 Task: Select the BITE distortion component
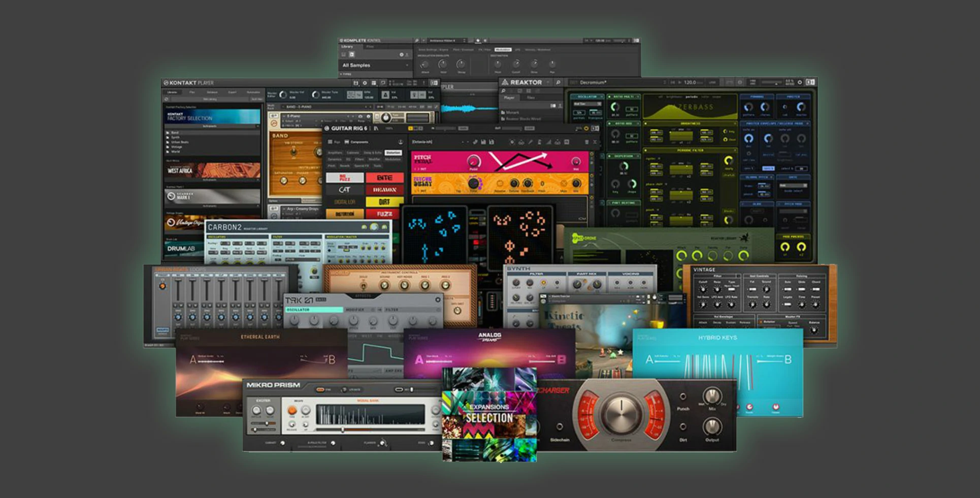pyautogui.click(x=384, y=178)
